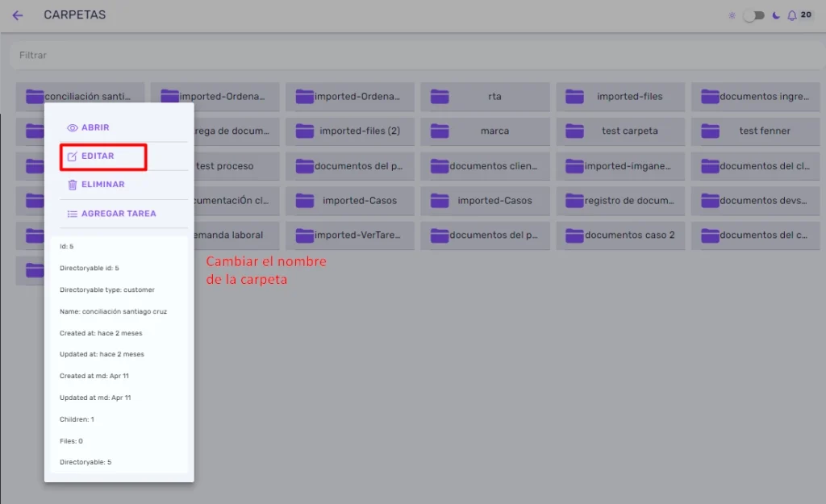
Task: Click the text 'Directoryable type: customer'
Action: pyautogui.click(x=107, y=290)
